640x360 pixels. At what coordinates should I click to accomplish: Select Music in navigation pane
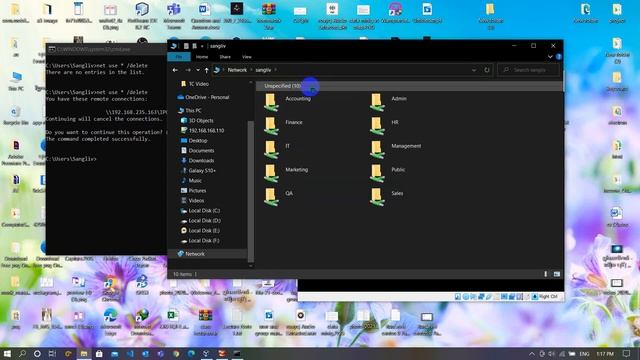point(191,180)
